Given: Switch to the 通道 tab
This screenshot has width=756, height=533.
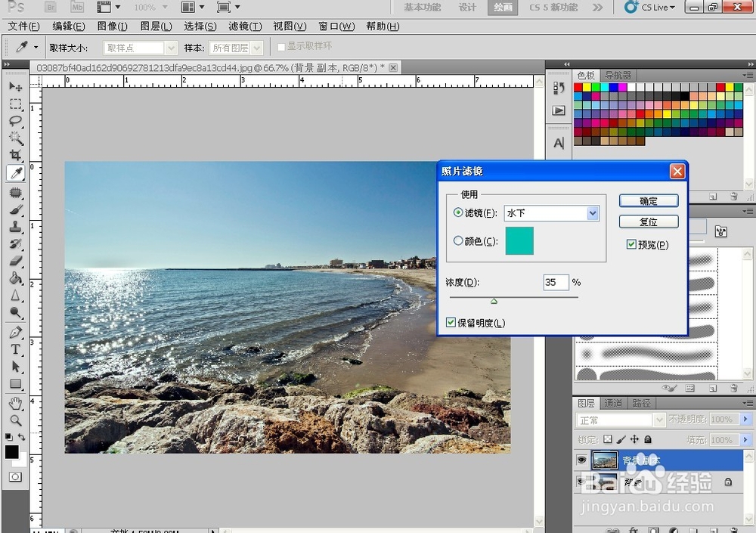Looking at the screenshot, I should [x=613, y=403].
